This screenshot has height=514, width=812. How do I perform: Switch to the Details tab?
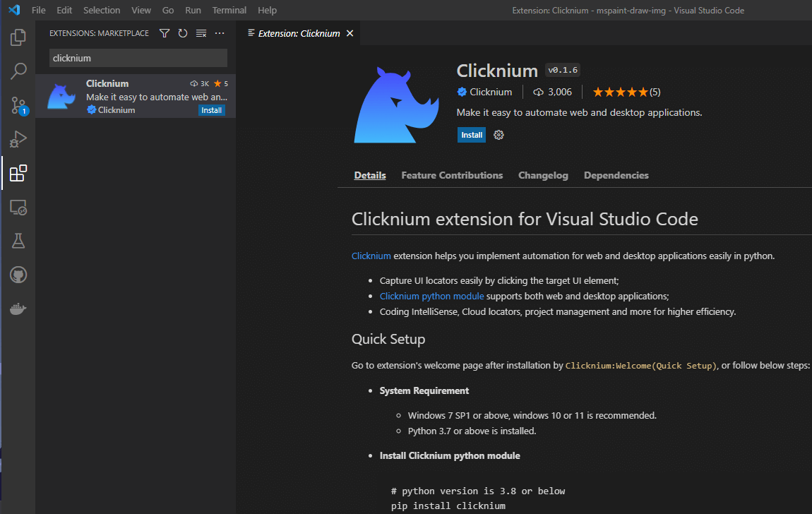pos(370,176)
